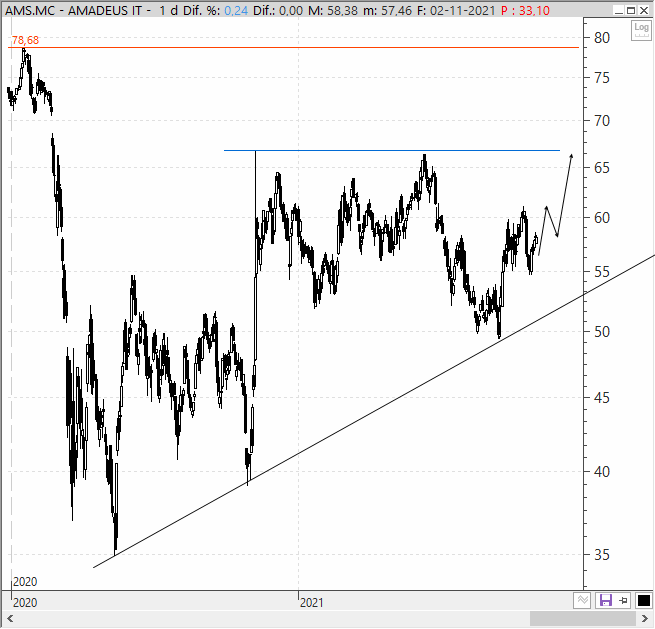655x629 pixels.
Task: Close the chart window
Action: click(x=644, y=10)
